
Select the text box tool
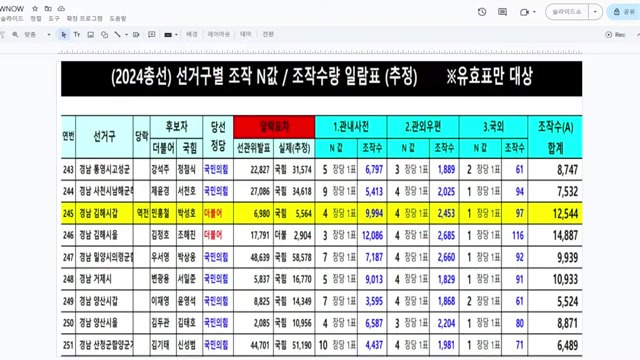click(77, 35)
